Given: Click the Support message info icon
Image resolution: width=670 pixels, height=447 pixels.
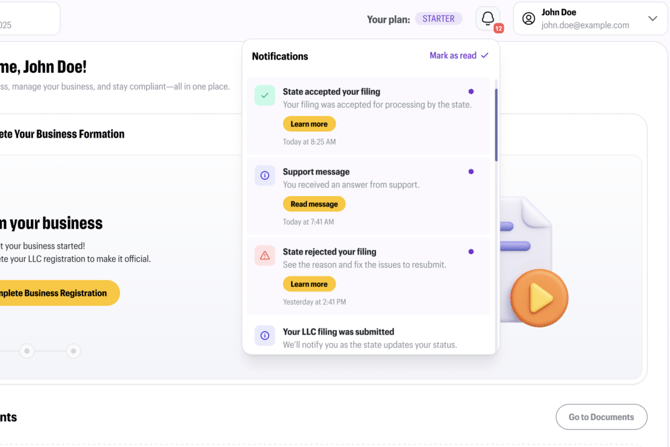Looking at the screenshot, I should pyautogui.click(x=265, y=175).
